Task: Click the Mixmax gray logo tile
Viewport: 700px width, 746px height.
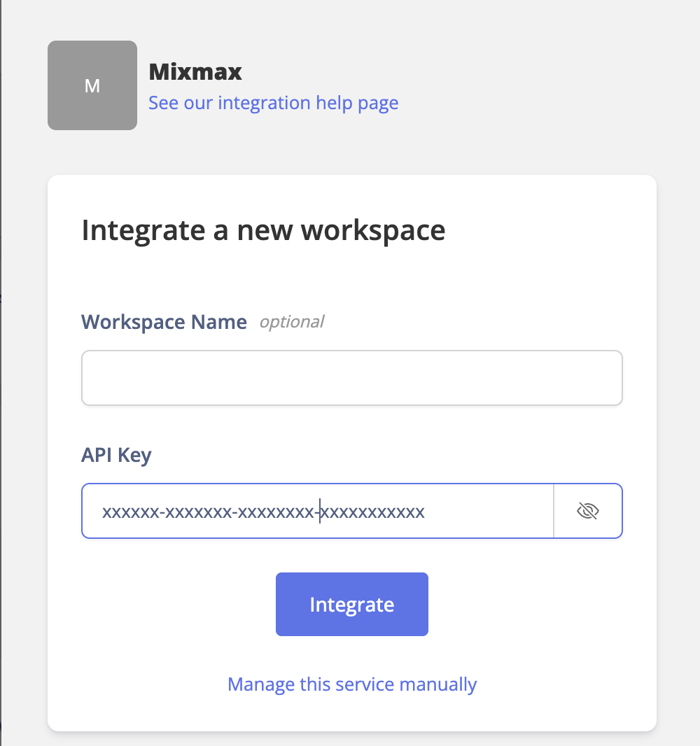Action: pyautogui.click(x=92, y=85)
